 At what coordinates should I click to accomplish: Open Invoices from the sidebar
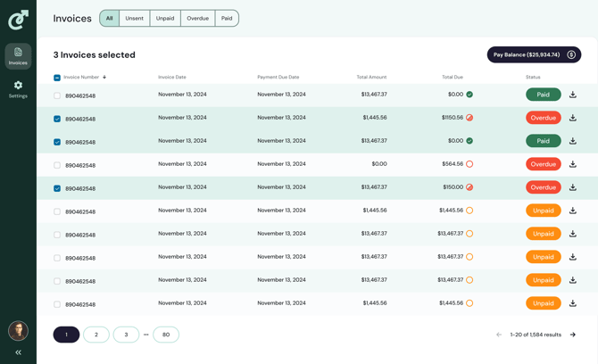pos(18,56)
